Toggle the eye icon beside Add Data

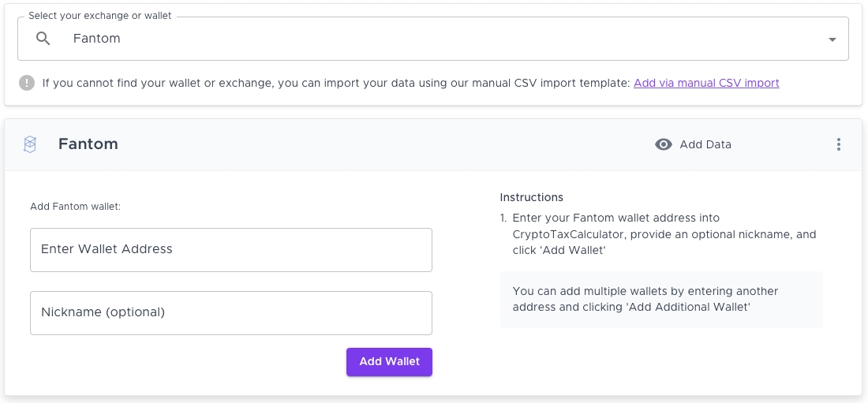664,144
